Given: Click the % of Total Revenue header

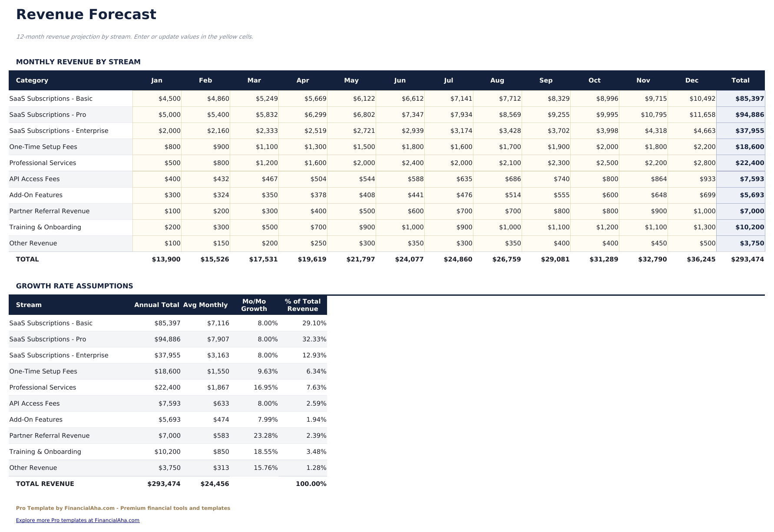Looking at the screenshot, I should coord(302,305).
